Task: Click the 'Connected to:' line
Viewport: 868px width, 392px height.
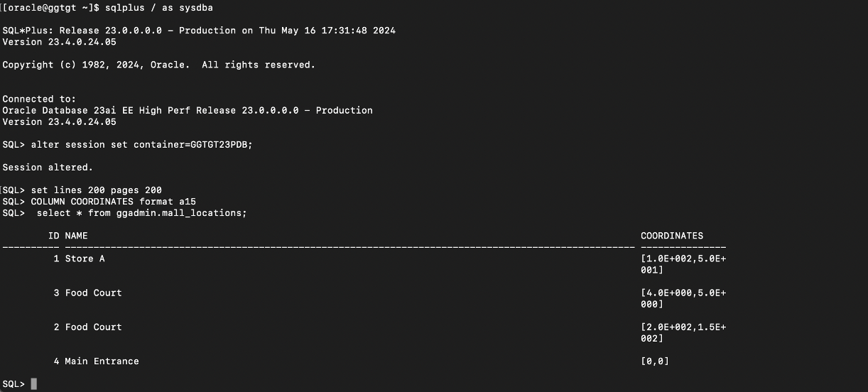Action: tap(39, 99)
